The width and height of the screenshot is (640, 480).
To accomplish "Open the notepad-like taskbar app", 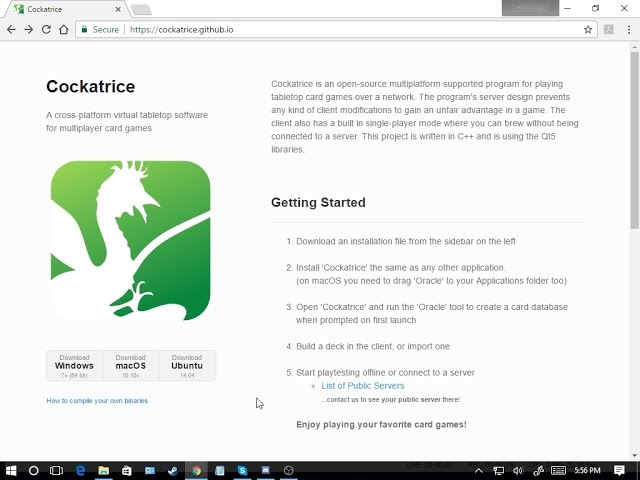I will (220, 471).
